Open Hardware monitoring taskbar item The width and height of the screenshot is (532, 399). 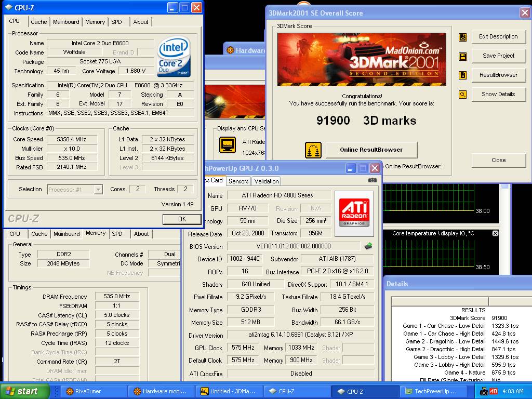coord(162,391)
